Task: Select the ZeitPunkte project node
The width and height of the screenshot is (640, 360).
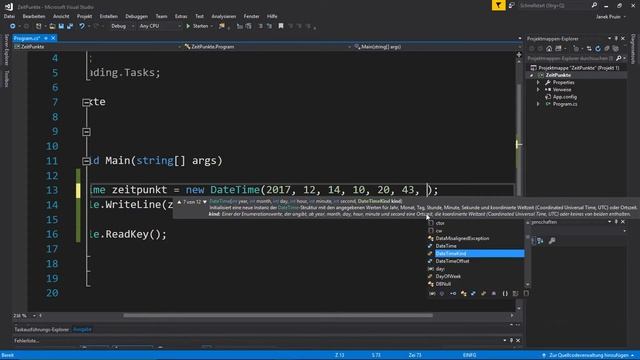Action: (558, 75)
